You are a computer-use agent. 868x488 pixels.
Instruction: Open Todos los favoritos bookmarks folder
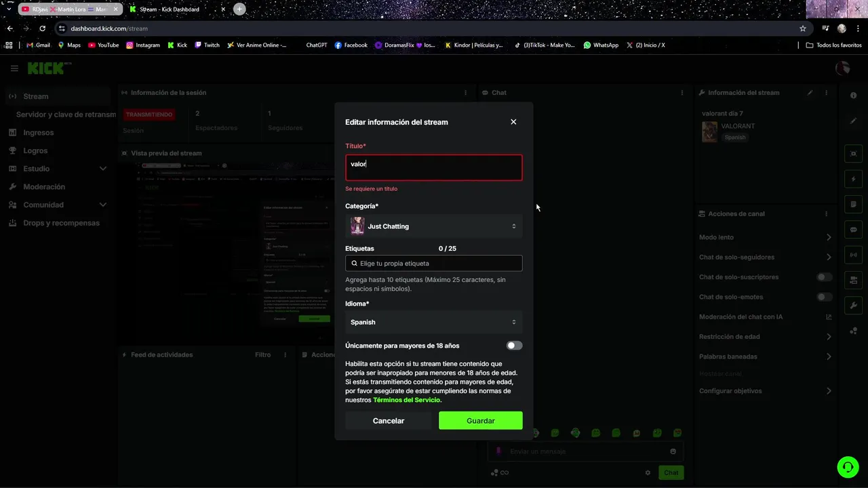(x=833, y=45)
